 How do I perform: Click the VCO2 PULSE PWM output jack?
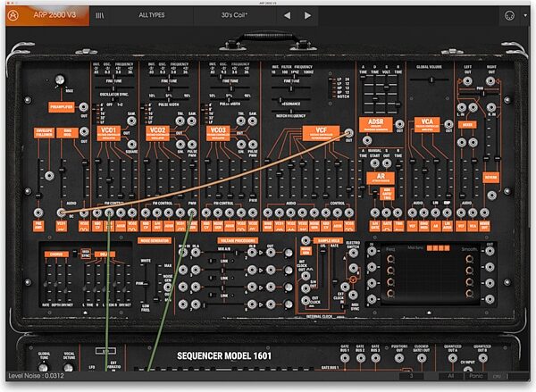[x=192, y=145]
